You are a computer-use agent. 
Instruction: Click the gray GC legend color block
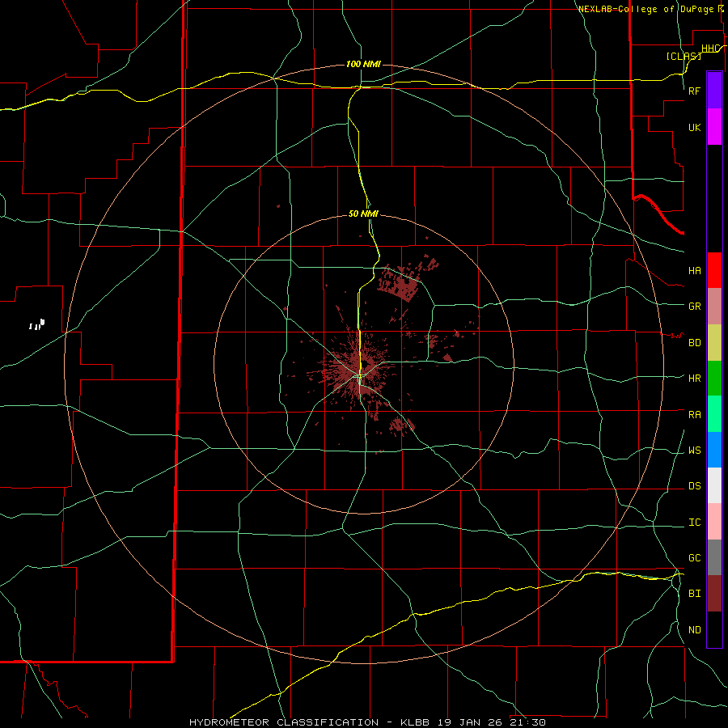[x=714, y=557]
